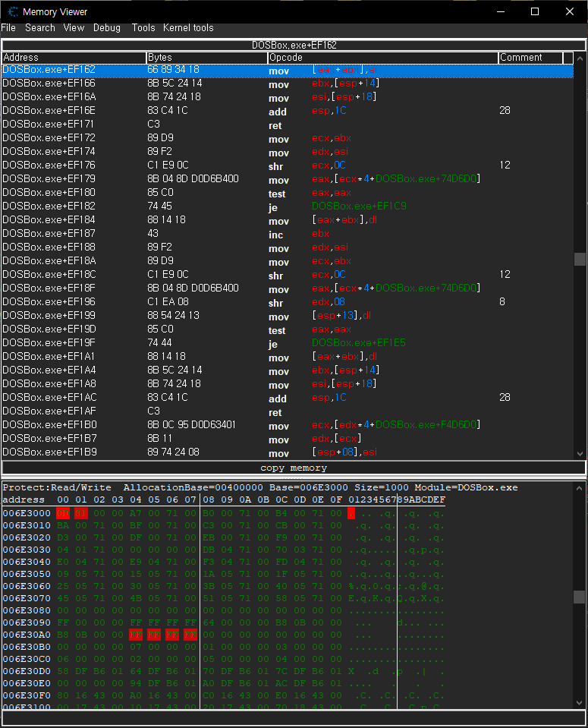Click the copy memory bar

[294, 468]
